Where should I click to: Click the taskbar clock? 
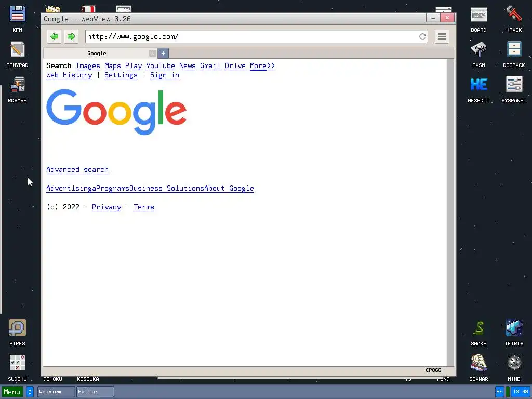tap(521, 392)
